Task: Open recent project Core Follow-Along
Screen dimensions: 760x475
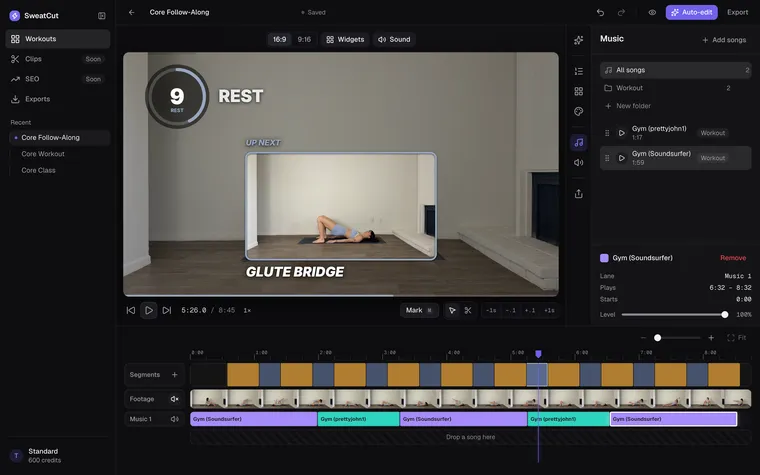Action: [60, 138]
